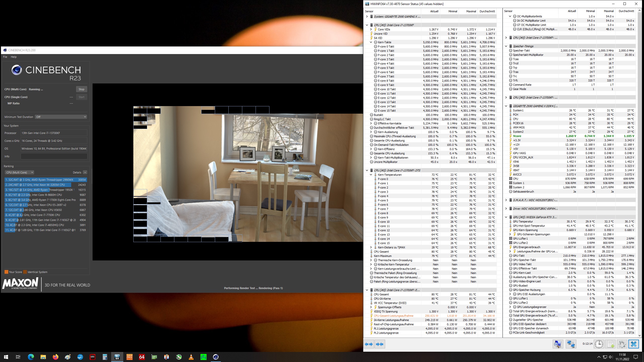Viewport: 644px width, 362px height.
Task: Open remote monitoring via networked computers icon
Action: pyautogui.click(x=571, y=344)
